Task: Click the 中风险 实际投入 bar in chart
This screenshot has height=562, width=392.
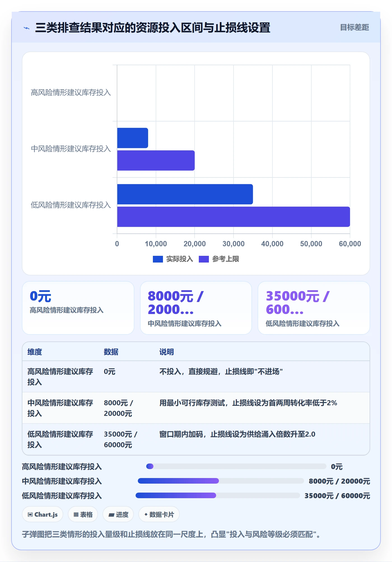Action: 132,138
